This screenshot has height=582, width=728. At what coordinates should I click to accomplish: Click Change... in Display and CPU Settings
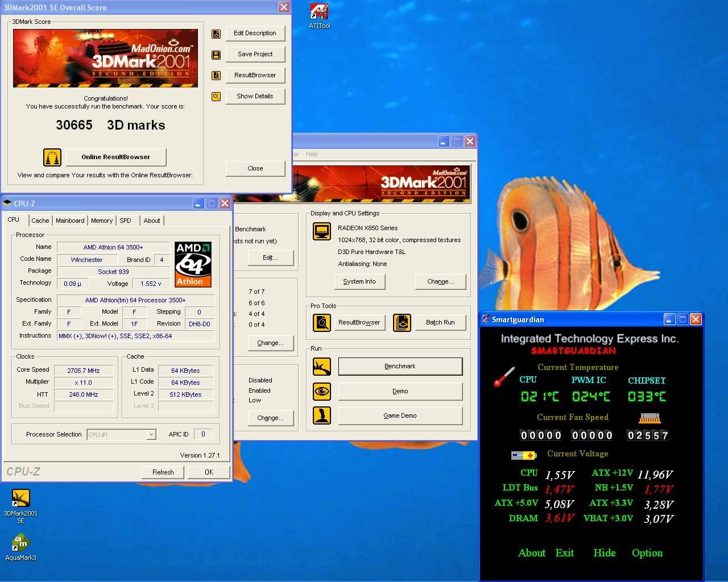point(440,282)
